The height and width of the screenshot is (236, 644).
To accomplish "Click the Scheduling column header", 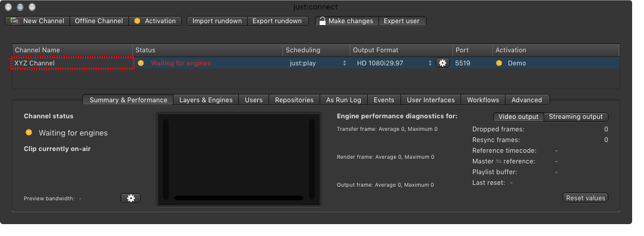I will click(316, 50).
